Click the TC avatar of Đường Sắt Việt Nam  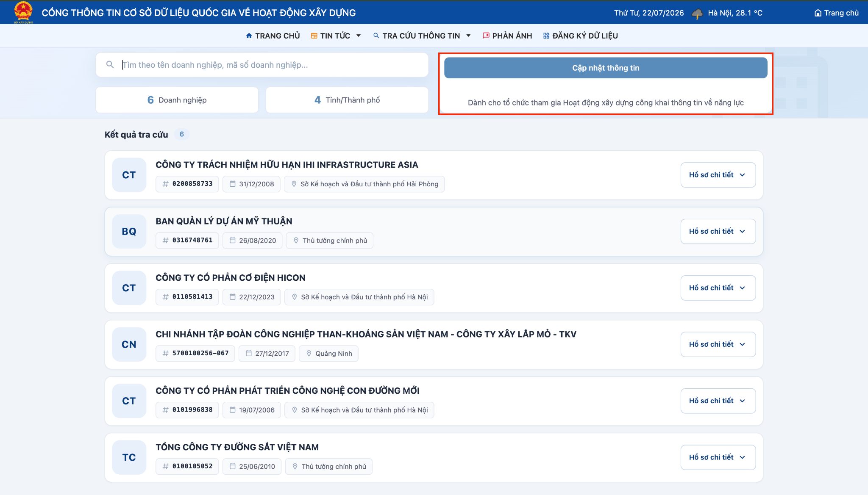coord(129,457)
